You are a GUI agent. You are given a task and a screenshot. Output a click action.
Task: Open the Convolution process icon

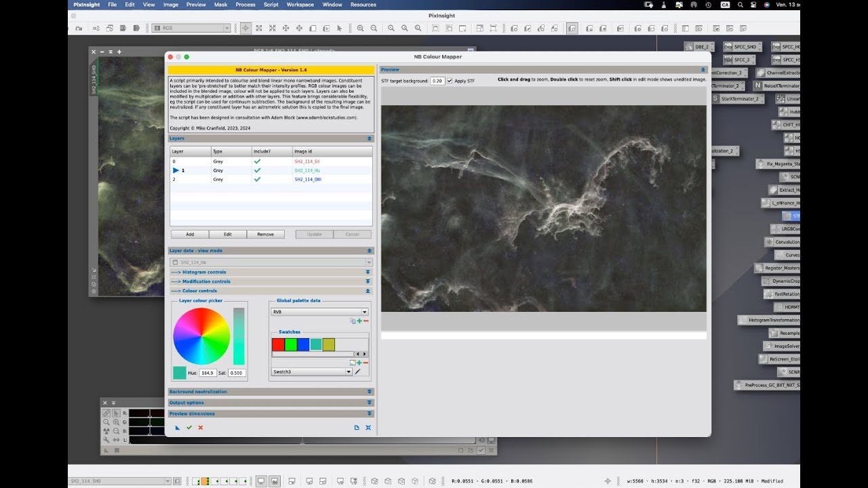pyautogui.click(x=782, y=242)
